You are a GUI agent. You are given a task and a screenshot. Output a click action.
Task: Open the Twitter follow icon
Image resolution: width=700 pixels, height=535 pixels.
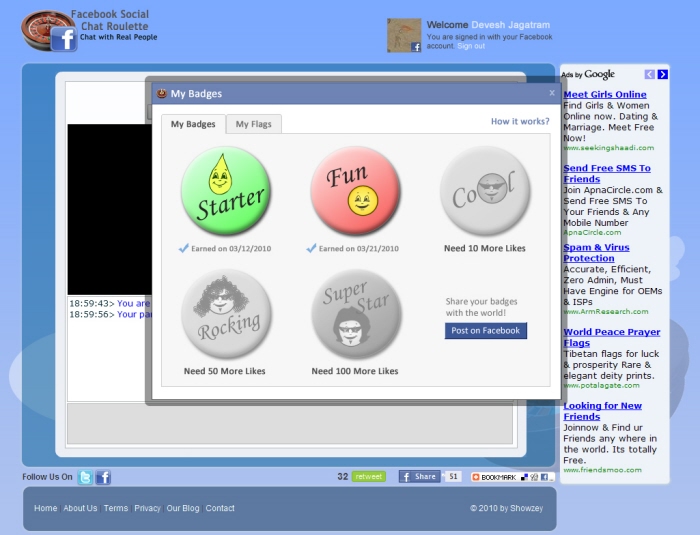(x=85, y=477)
